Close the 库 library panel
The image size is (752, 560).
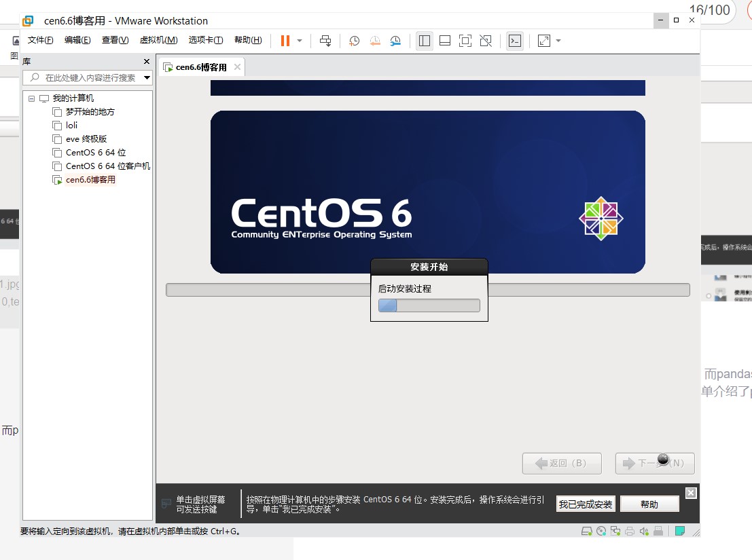point(147,61)
